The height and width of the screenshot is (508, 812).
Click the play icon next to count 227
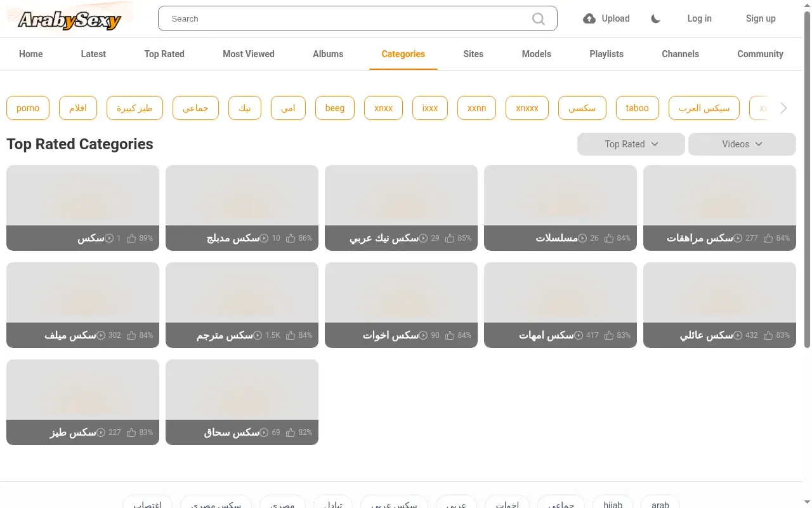(100, 432)
